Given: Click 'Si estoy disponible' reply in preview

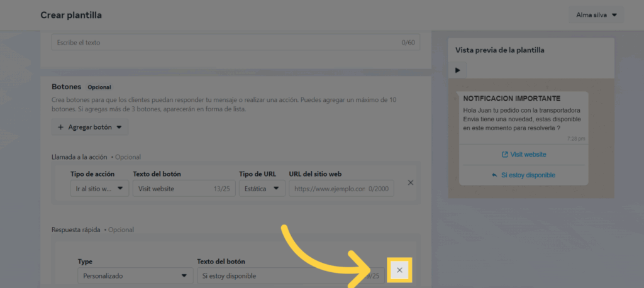Looking at the screenshot, I should coord(528,175).
